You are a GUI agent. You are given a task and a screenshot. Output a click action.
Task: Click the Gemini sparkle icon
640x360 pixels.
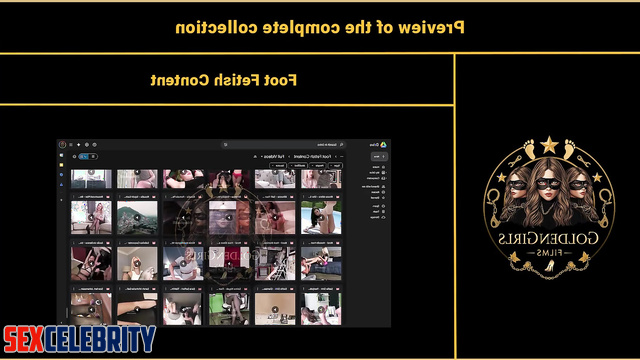click(78, 144)
